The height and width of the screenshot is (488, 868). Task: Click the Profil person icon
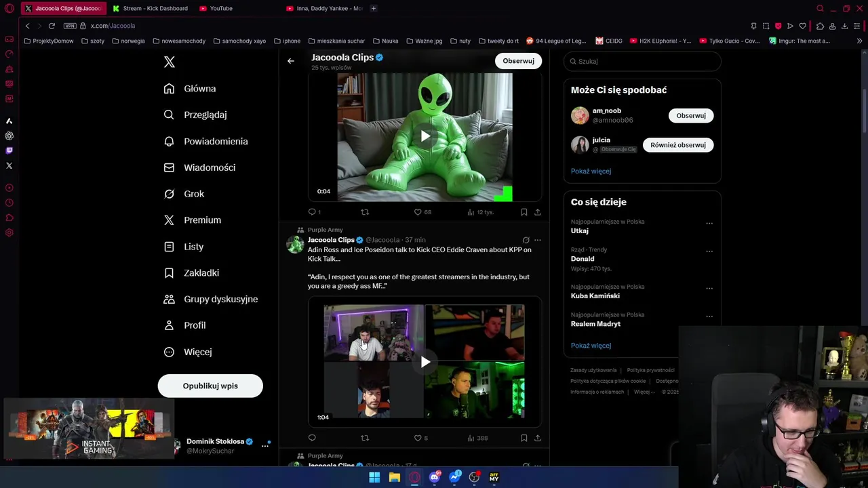[170, 325]
